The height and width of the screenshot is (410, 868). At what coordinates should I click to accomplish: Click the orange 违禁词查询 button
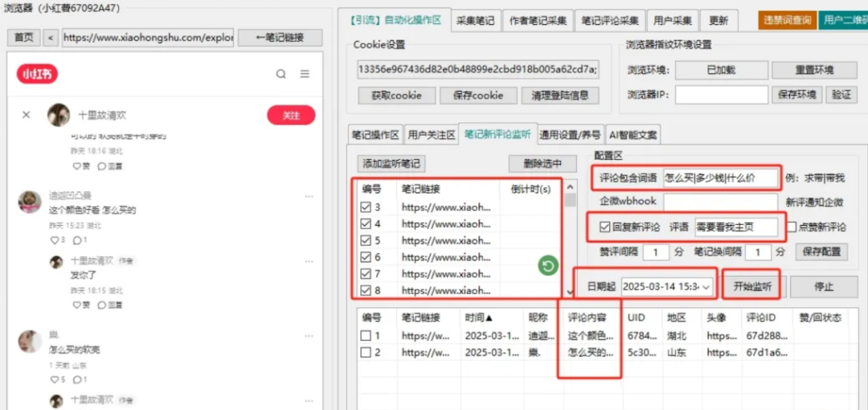(x=787, y=21)
